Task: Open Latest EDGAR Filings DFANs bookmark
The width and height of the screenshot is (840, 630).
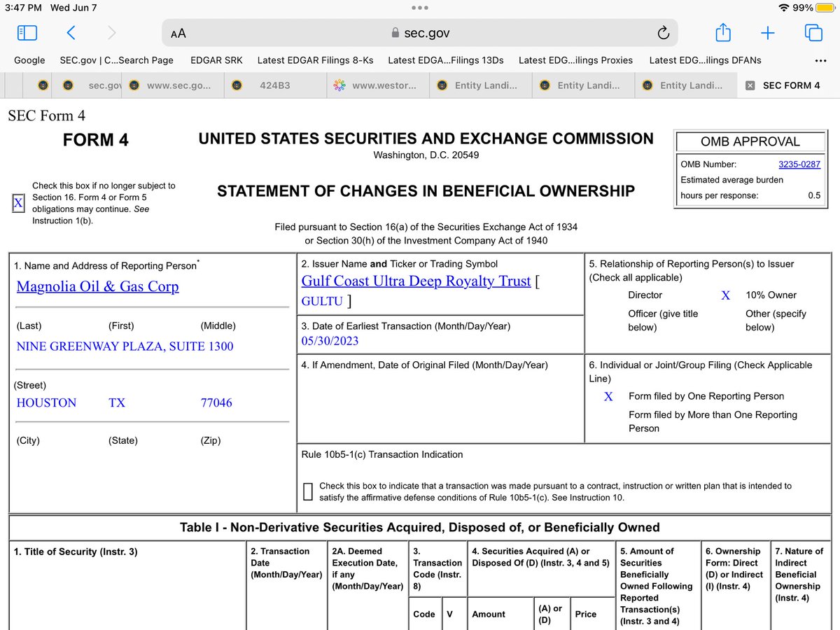Action: tap(705, 60)
